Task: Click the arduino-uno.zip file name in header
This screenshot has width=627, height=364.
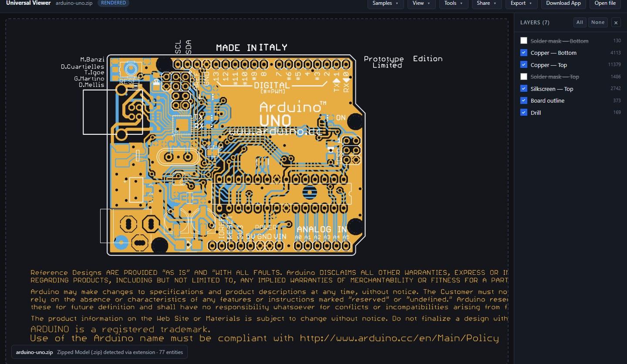Action: 74,3
